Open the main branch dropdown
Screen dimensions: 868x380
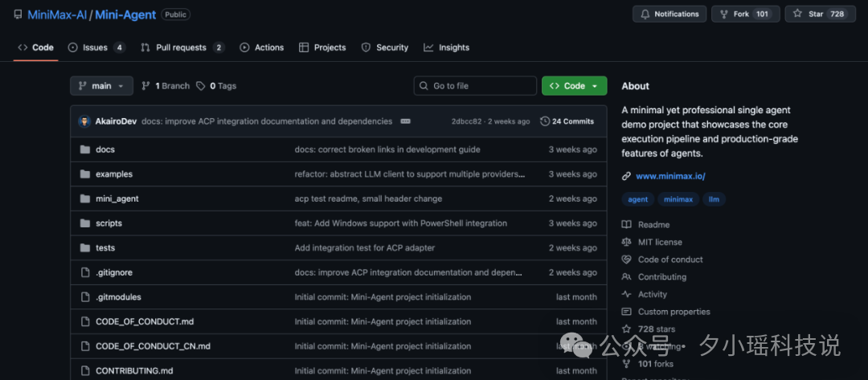(x=102, y=86)
